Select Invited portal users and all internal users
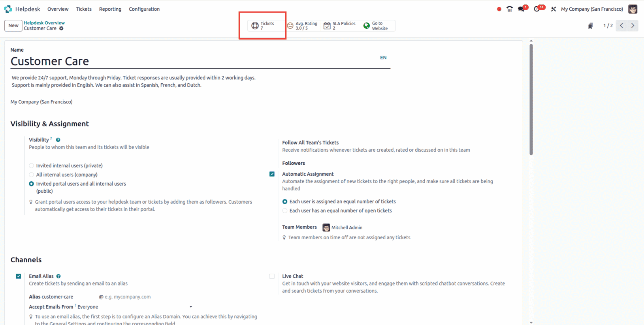Screen dimensions: 644x325 click(32, 184)
